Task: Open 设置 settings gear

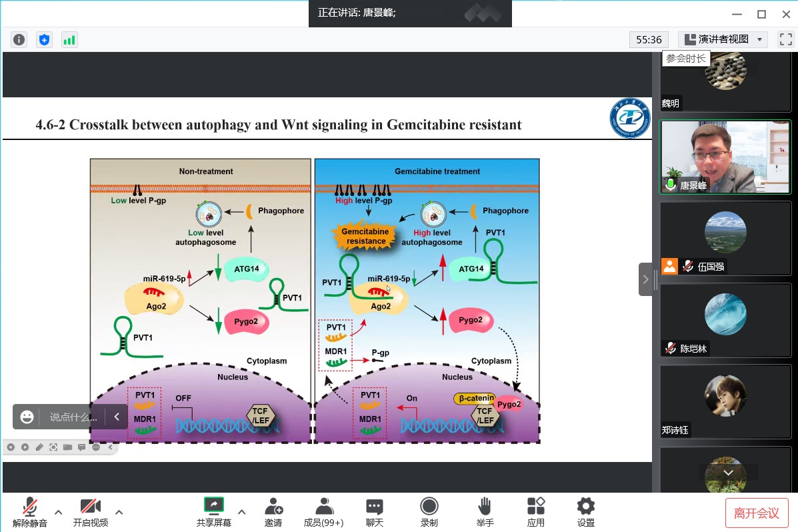Action: [x=585, y=511]
